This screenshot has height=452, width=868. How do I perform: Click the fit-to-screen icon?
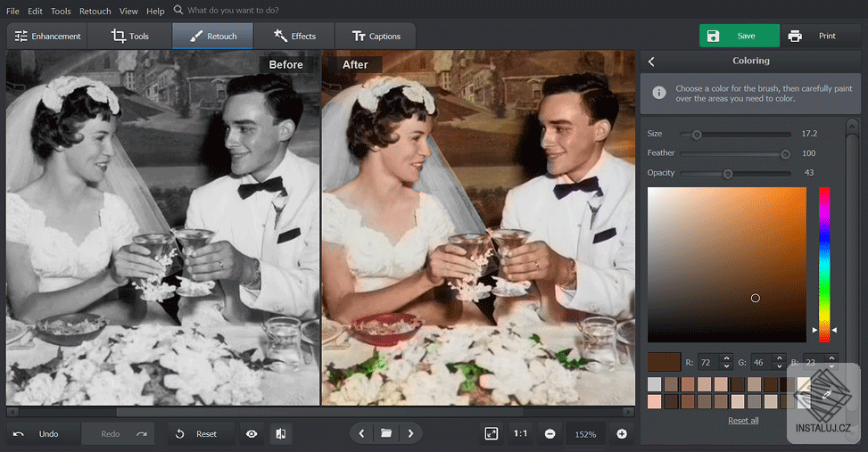pyautogui.click(x=491, y=434)
